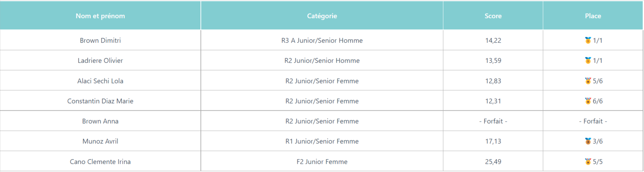
Task: Click the medal icon beside 5/5 placement
Action: (588, 161)
